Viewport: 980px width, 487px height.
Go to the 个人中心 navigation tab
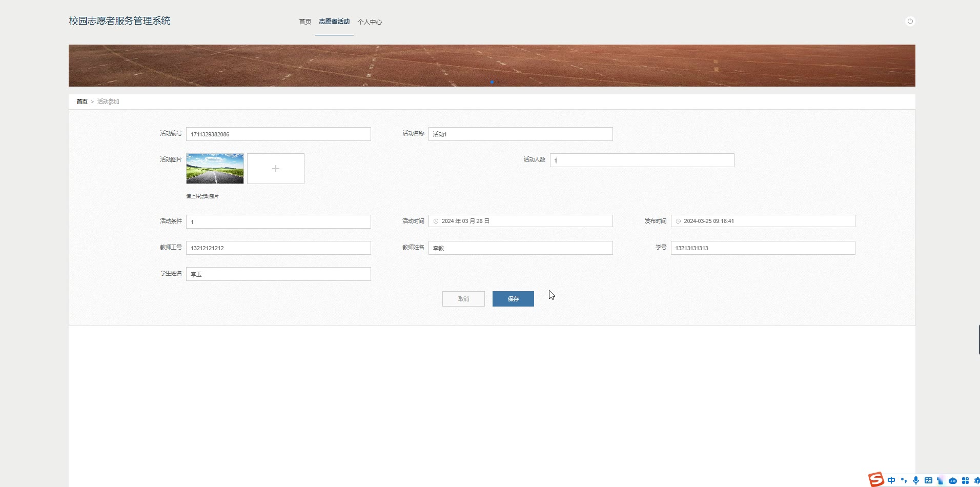click(x=370, y=22)
